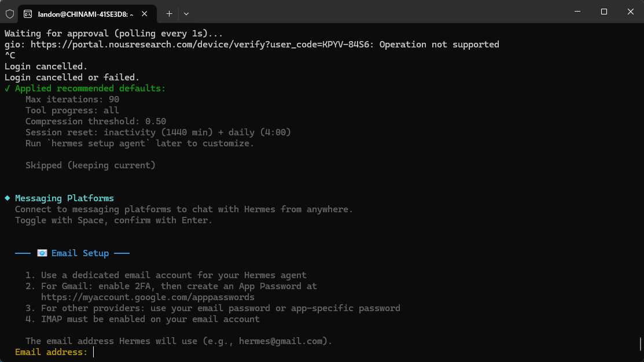Click the envelope icon beside Email Setup
The width and height of the screenshot is (644, 362).
coord(42,253)
